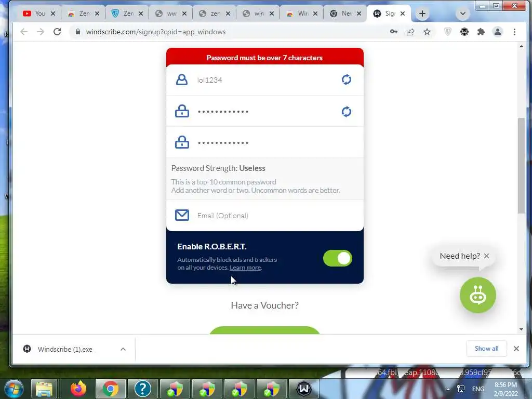Close the YouTube tab

(x=53, y=14)
